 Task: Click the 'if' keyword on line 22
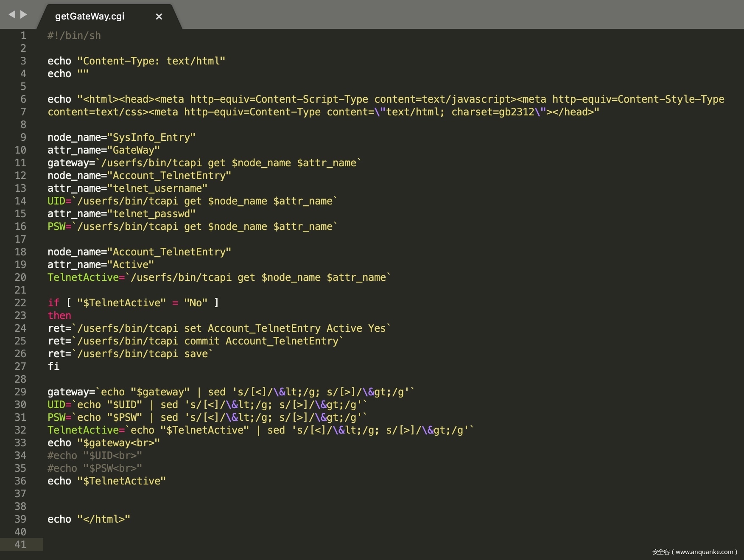[x=53, y=303]
